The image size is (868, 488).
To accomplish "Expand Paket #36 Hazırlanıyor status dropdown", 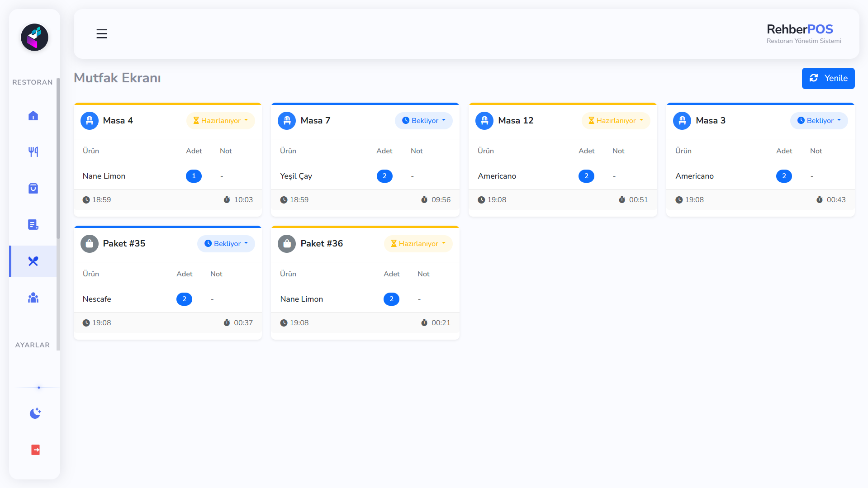I will 418,244.
